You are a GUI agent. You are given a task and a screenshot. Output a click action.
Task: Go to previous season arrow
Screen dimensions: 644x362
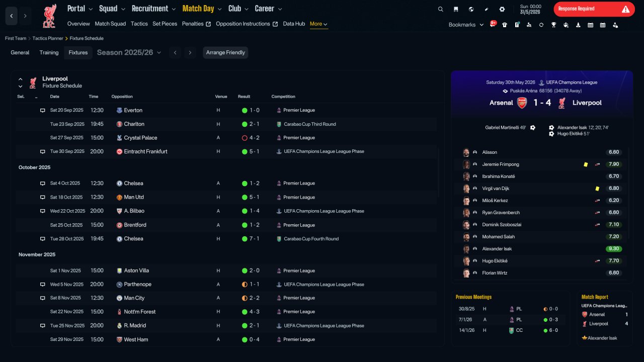point(175,53)
